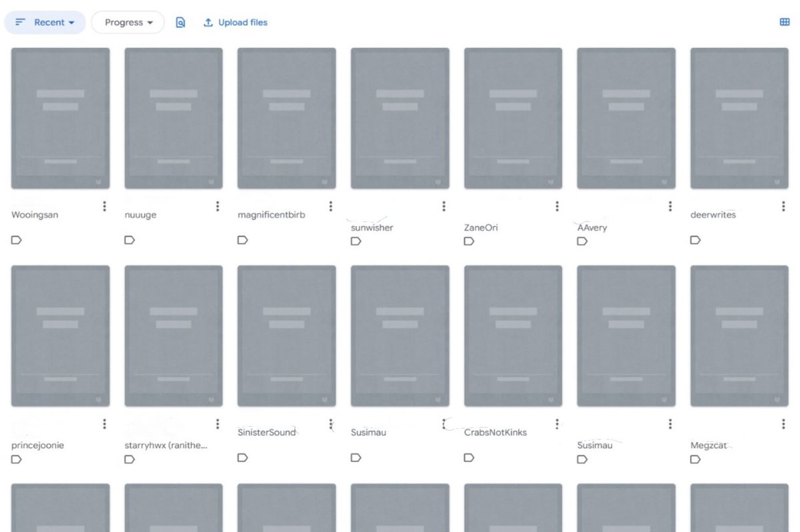Screen dimensions: 800x532
Task: Open the Megzcat book thumbnail
Action: tap(739, 336)
